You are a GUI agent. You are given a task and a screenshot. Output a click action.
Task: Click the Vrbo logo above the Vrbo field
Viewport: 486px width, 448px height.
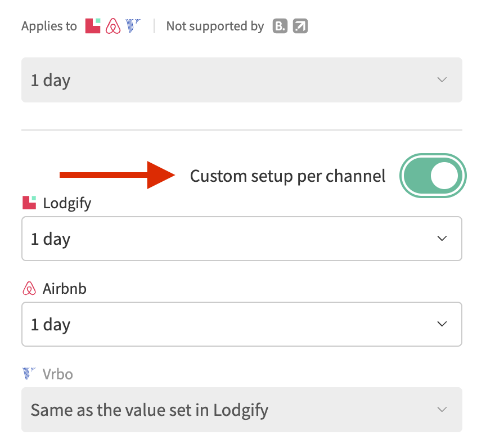[x=29, y=374]
